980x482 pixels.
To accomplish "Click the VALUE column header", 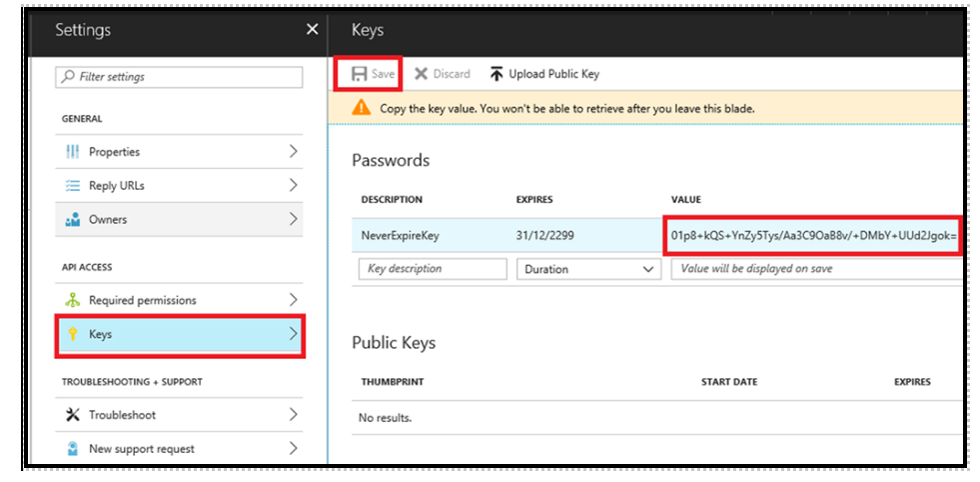I will tap(686, 200).
